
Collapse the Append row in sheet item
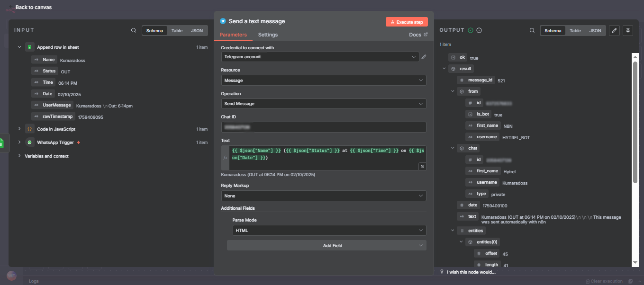point(19,47)
